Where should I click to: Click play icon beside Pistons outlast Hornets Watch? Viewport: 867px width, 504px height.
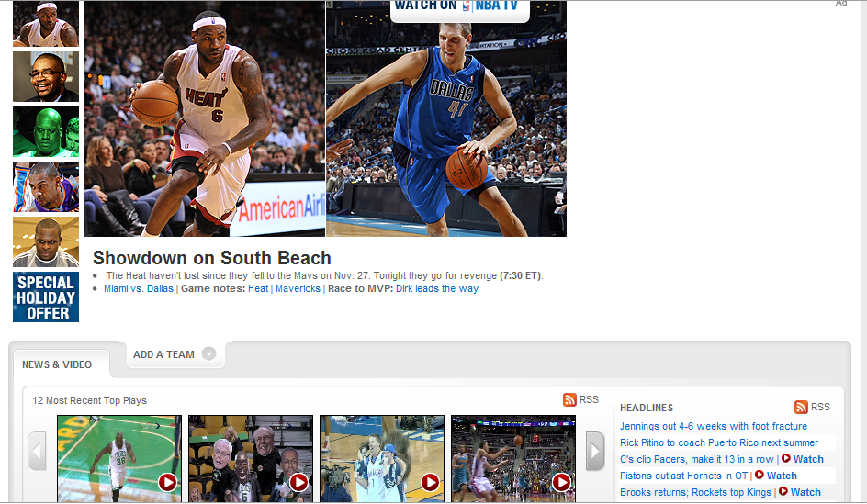coord(760,475)
